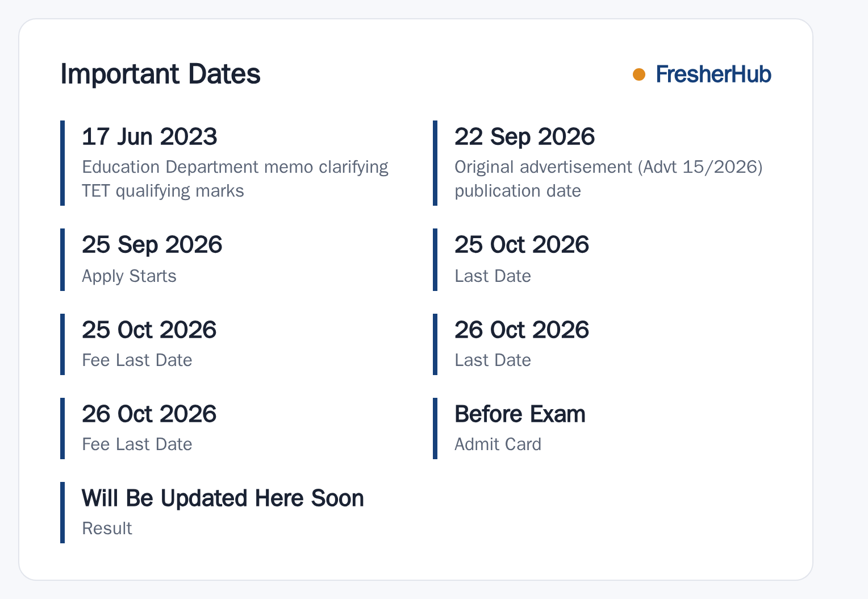Select the 17 Jun 2023 date entry

click(x=149, y=136)
